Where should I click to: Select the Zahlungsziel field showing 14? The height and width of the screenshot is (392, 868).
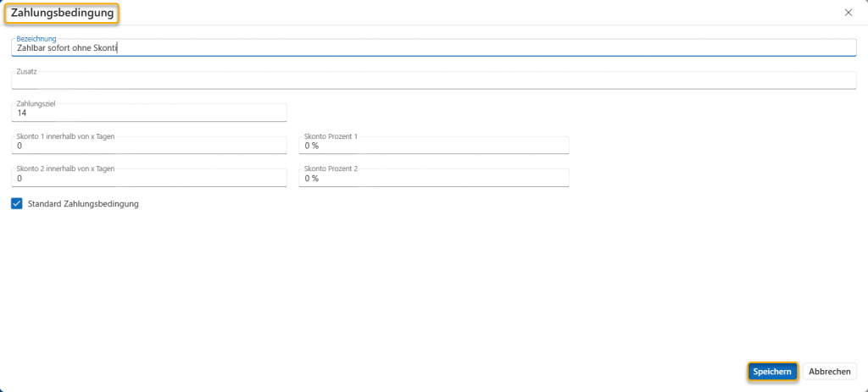(x=149, y=113)
